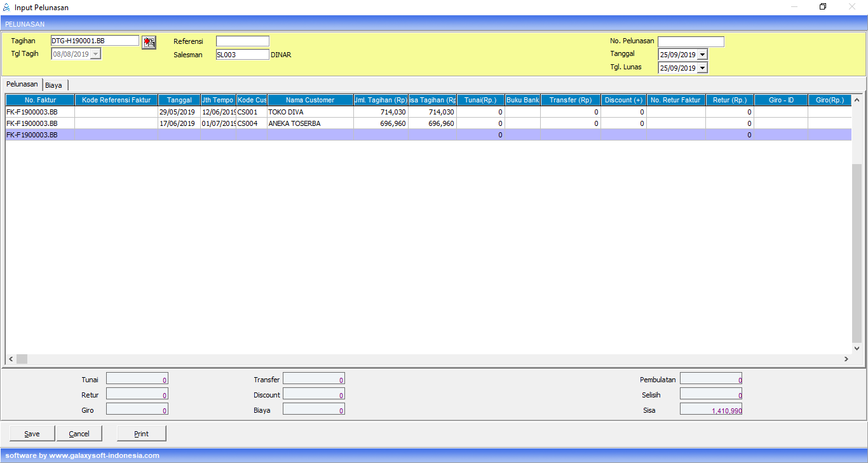Click the Print button

(141, 434)
